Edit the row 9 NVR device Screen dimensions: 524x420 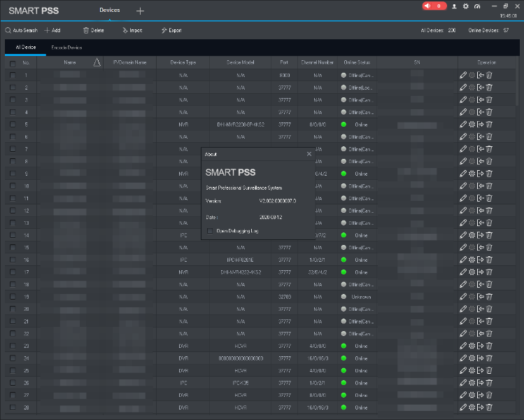tap(463, 174)
